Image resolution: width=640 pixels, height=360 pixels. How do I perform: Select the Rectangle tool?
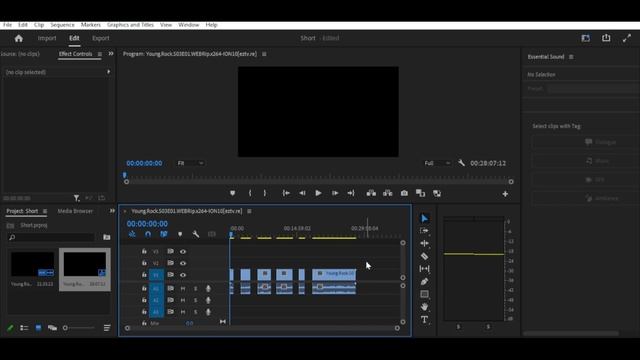[424, 294]
